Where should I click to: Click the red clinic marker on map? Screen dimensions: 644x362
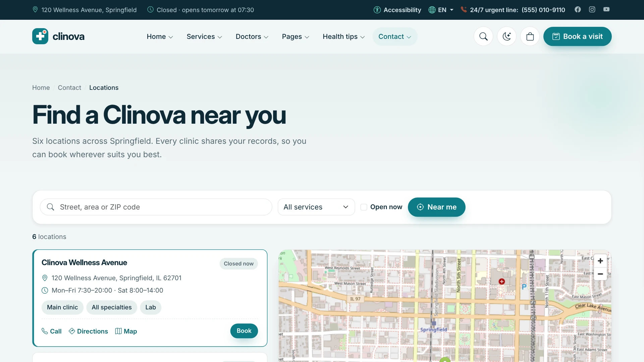click(502, 282)
